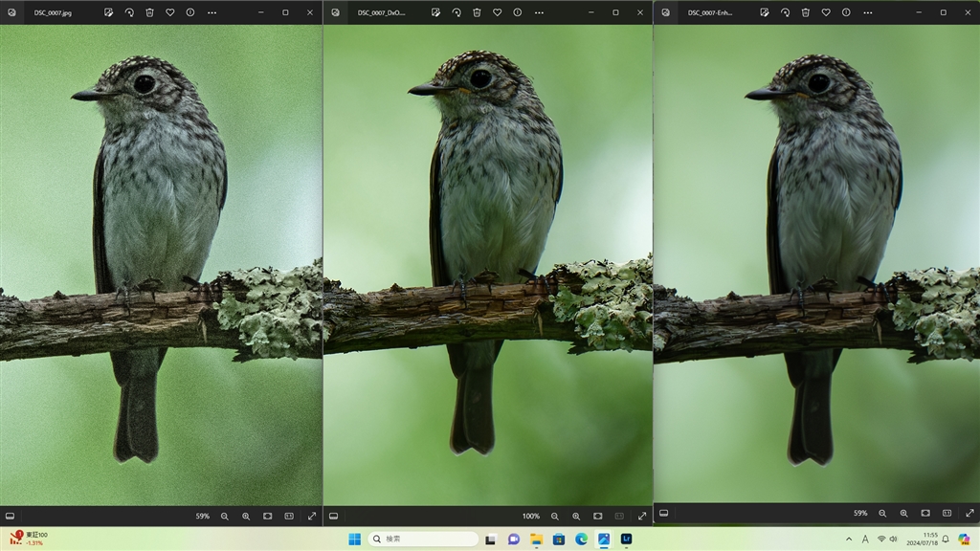Screen dimensions: 980x551
Task: Expand hidden system tray icons
Action: [x=848, y=539]
